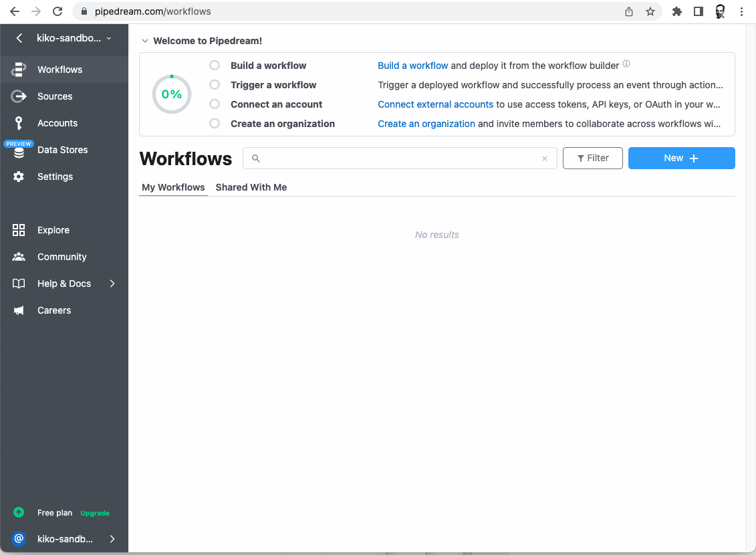This screenshot has width=756, height=555.
Task: Click the sidebar back arrow icon
Action: coord(19,38)
